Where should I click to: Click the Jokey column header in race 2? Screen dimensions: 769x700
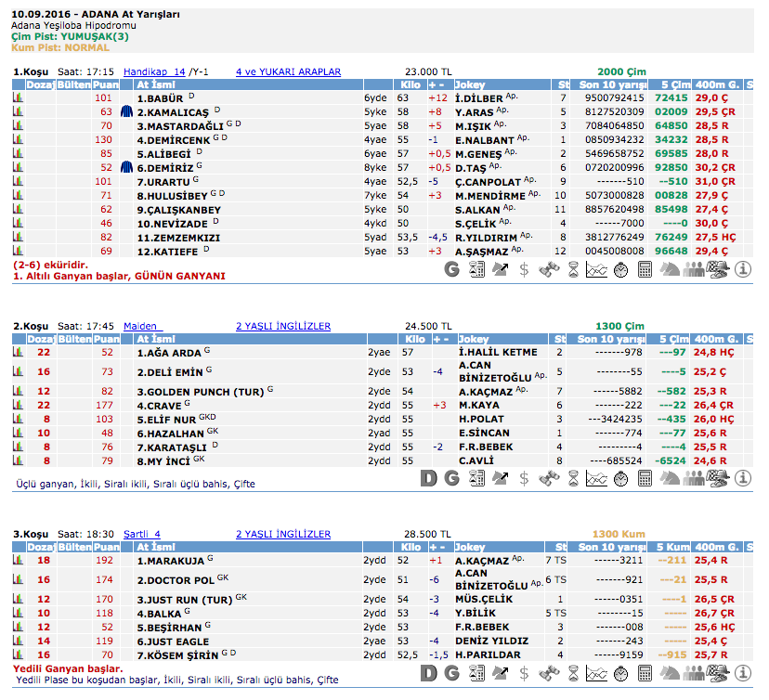click(474, 339)
